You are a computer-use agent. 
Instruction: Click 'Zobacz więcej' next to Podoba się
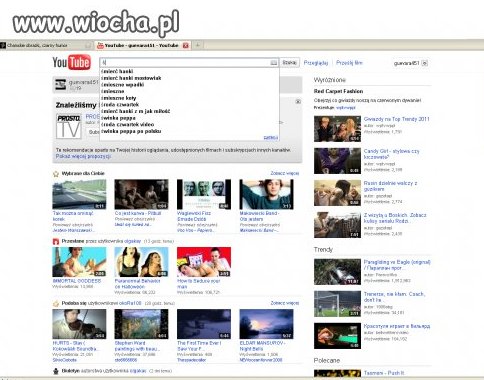[x=285, y=303]
